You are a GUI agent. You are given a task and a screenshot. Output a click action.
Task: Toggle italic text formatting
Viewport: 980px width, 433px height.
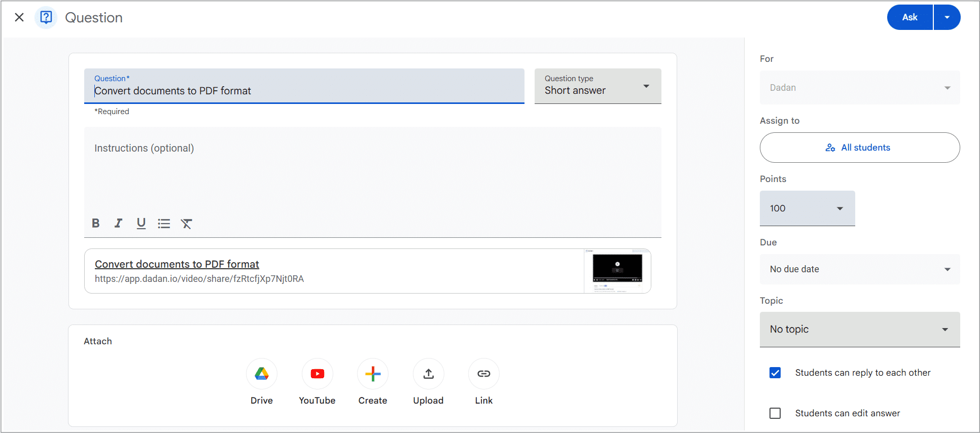(118, 223)
